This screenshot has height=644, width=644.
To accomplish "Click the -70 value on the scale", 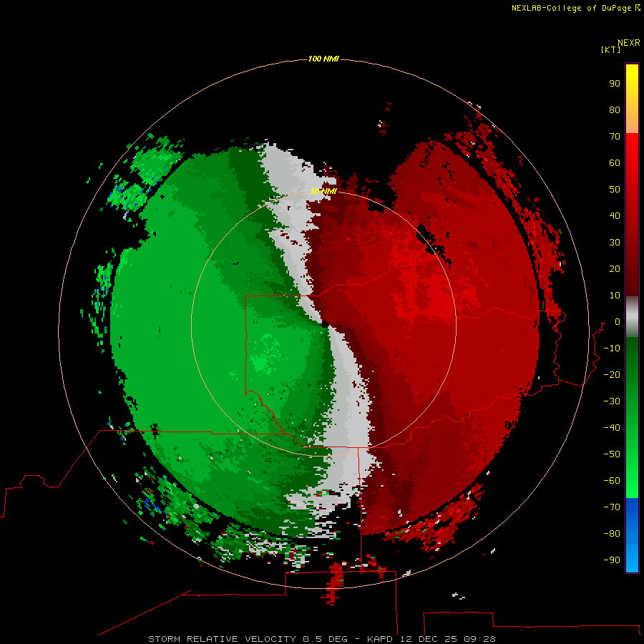I will pyautogui.click(x=612, y=507).
